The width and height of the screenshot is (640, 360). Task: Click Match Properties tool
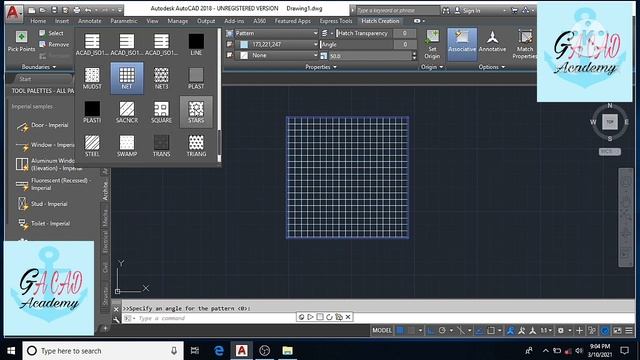tap(525, 44)
